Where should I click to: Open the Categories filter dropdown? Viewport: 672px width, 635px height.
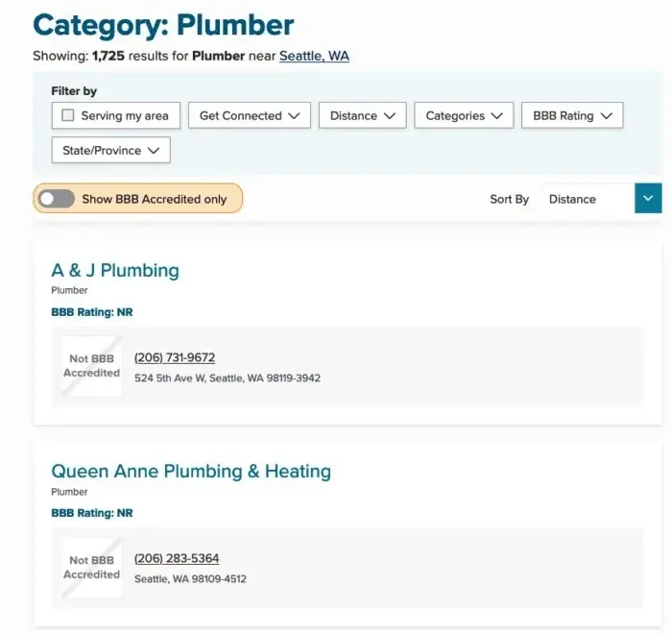coord(464,116)
